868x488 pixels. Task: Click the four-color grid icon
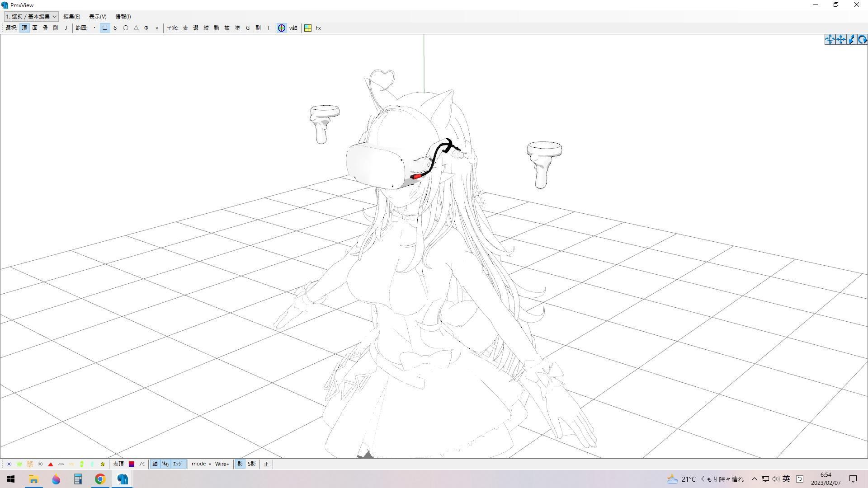click(308, 28)
